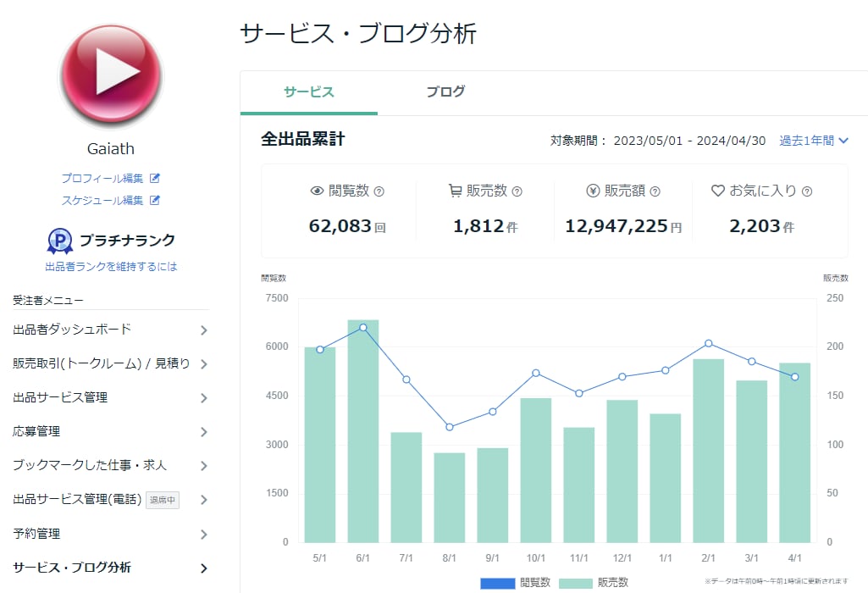Screen dimensions: 868x593
Task: Expand chevron for サービス・ブログ分析
Action: [204, 568]
